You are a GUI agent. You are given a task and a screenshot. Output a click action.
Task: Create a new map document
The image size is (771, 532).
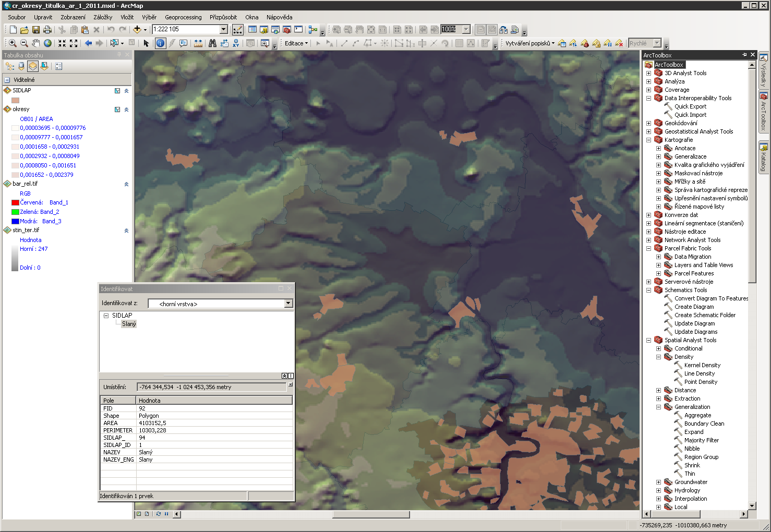point(13,30)
